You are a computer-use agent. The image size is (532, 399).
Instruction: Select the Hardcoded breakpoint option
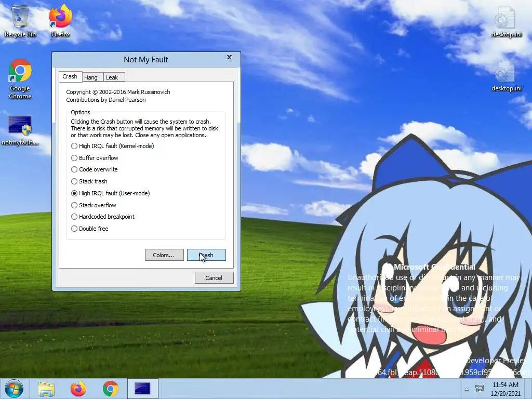click(x=103, y=217)
